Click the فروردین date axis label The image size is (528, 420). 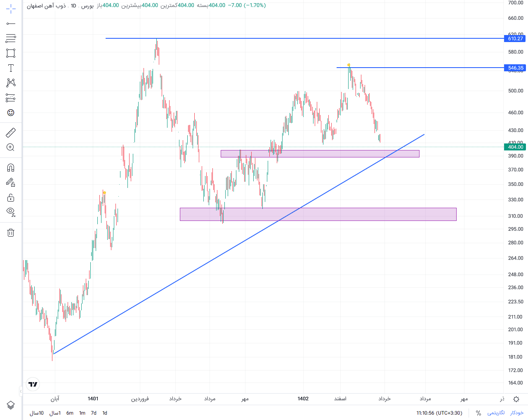pyautogui.click(x=140, y=399)
